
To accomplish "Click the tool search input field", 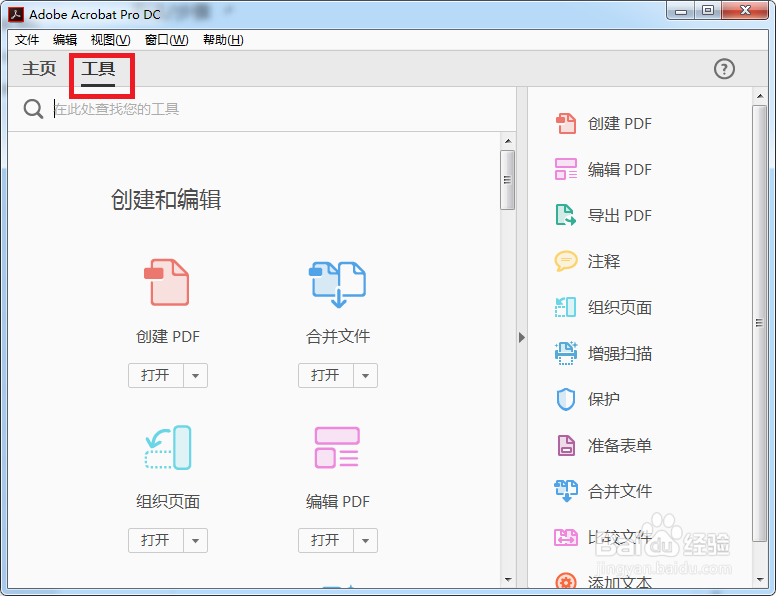I will coord(282,109).
